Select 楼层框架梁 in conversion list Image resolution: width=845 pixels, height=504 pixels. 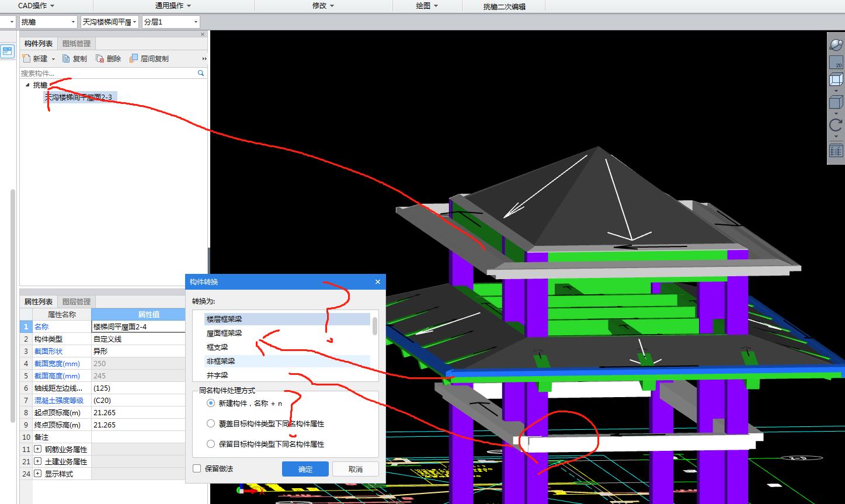(287, 319)
